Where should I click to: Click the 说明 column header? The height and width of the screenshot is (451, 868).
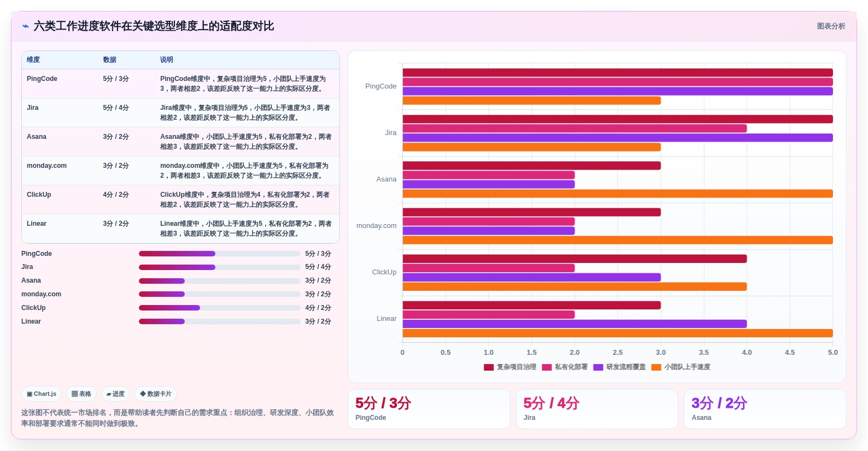pos(167,60)
